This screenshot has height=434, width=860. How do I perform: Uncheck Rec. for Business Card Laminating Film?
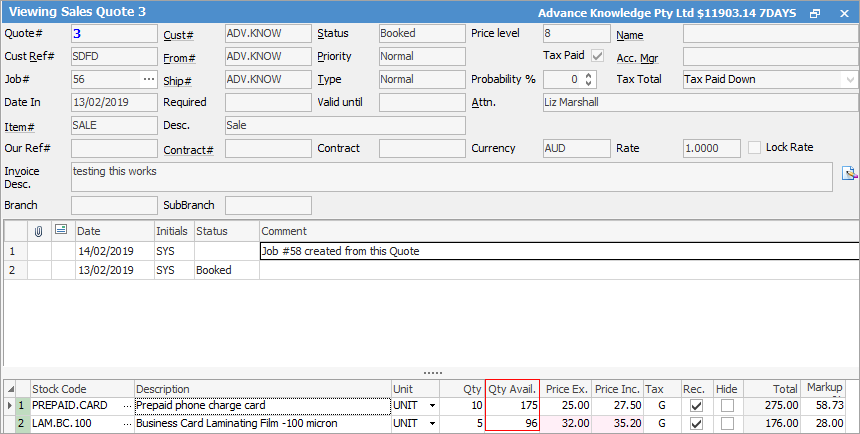(695, 424)
